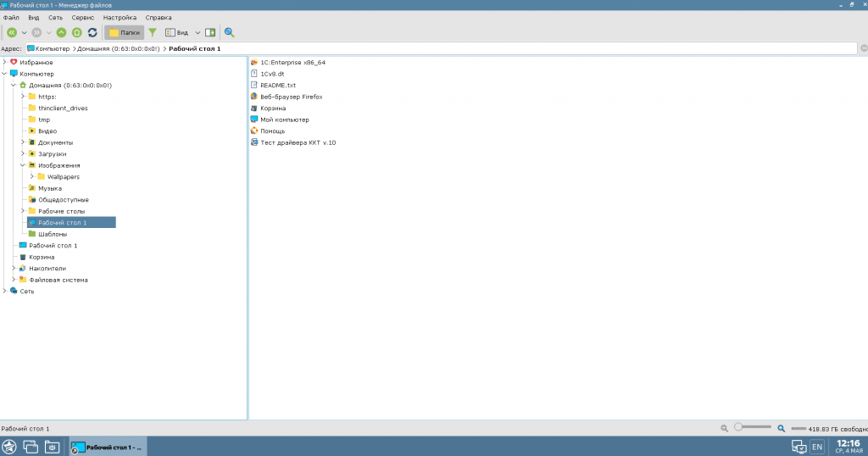This screenshot has width=868, height=456.
Task: Select the Загрузки folder icon
Action: coord(32,154)
